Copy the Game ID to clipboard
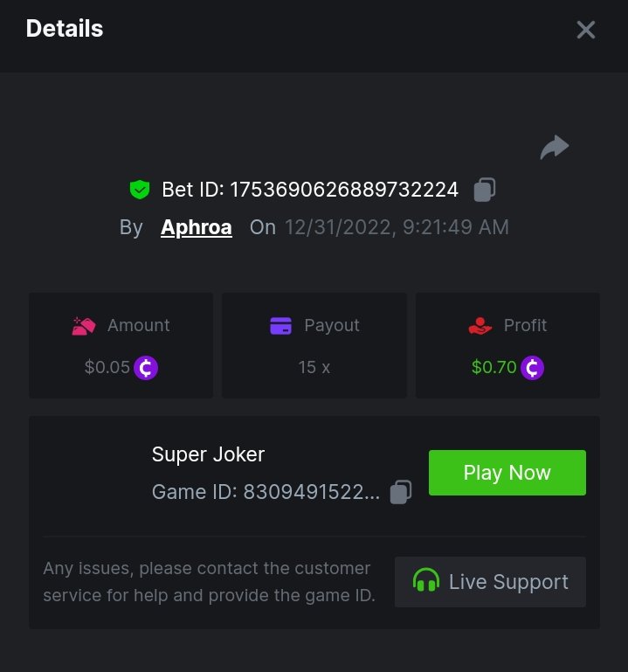This screenshot has width=628, height=672. pyautogui.click(x=401, y=492)
